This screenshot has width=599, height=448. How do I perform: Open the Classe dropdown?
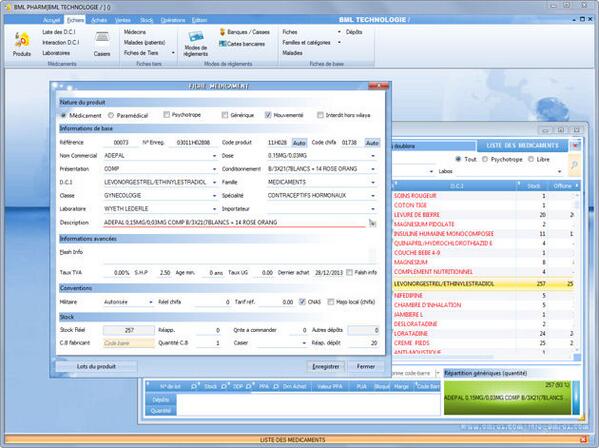click(214, 196)
